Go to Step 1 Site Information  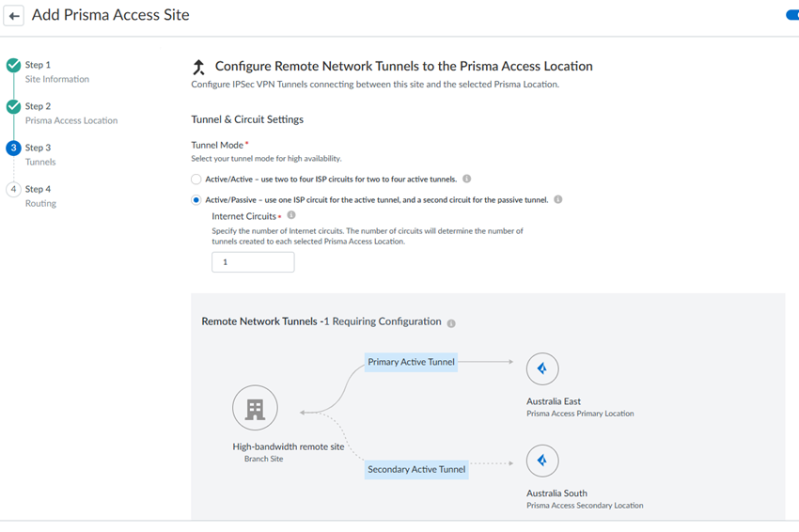click(57, 71)
